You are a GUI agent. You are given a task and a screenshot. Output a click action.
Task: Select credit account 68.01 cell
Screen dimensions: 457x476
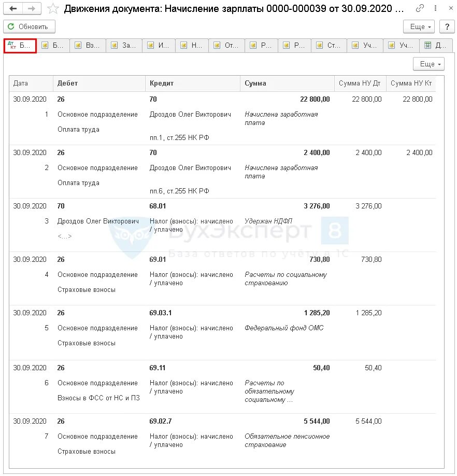point(158,206)
